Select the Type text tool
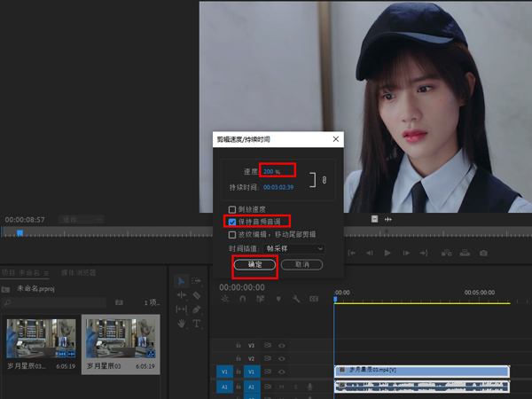Viewport: 532px width, 399px height. click(x=196, y=324)
